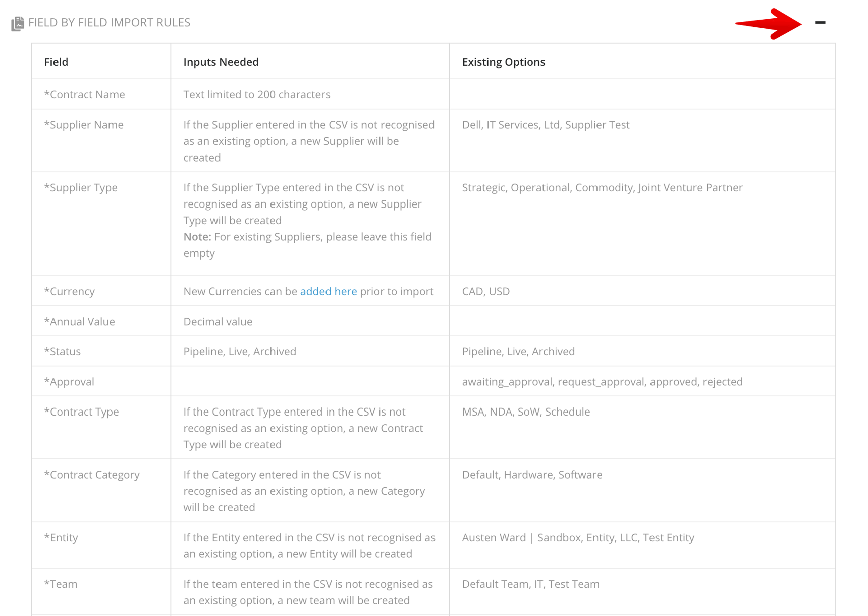
Task: Collapse the import rules panel with the minus button
Action: pyautogui.click(x=820, y=23)
